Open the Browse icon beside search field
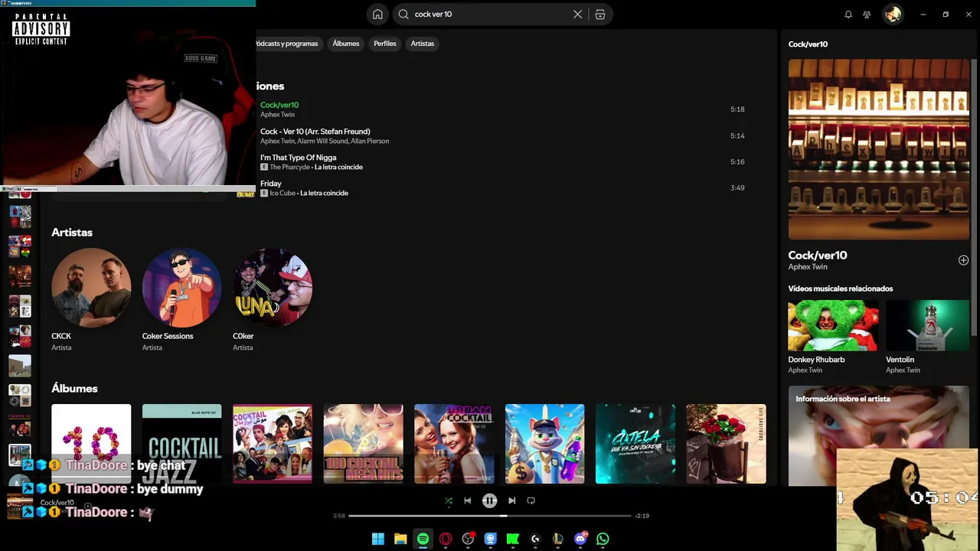 (x=600, y=15)
